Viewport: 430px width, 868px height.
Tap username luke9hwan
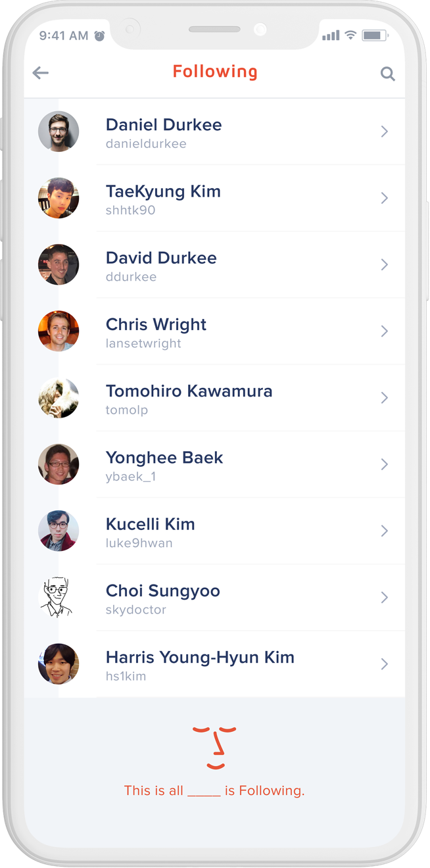click(x=139, y=543)
